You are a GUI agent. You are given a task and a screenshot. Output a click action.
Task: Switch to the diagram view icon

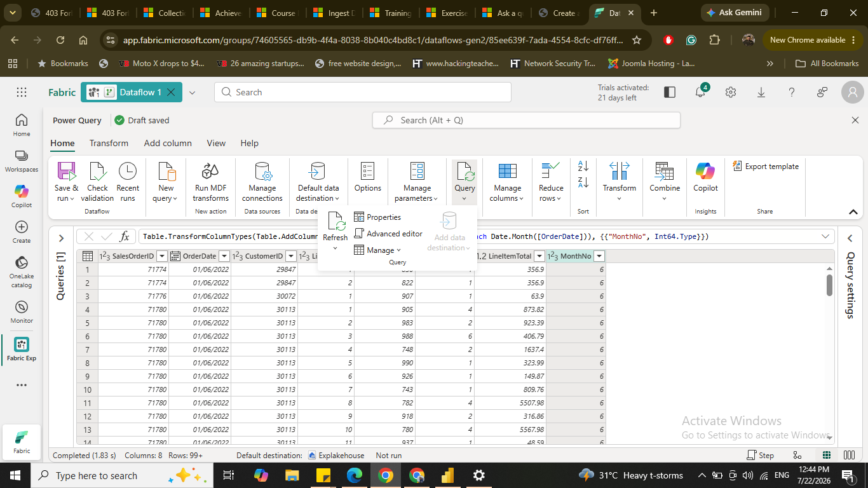(797, 455)
